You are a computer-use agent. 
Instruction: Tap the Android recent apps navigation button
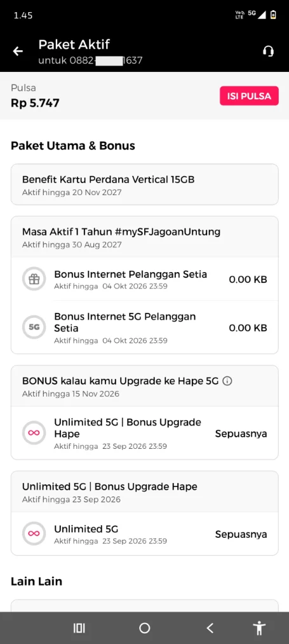tap(79, 627)
